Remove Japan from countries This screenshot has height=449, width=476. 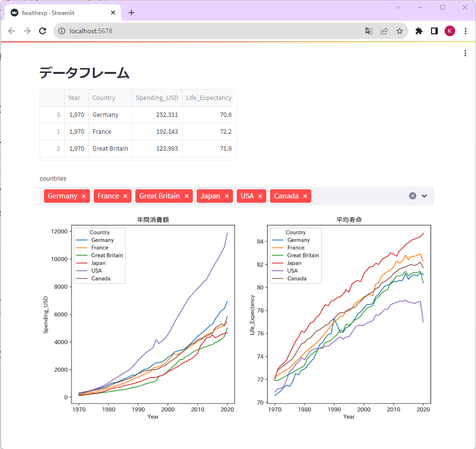227,196
